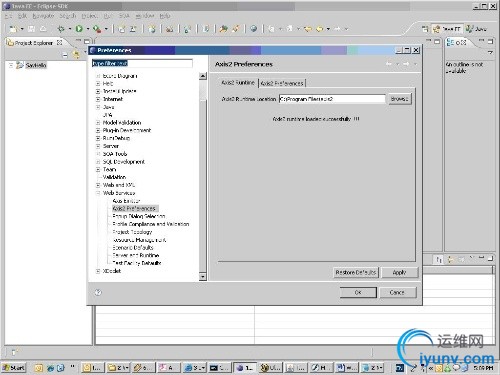500x375 pixels.
Task: Expand the Internet preferences node
Action: 98,99
